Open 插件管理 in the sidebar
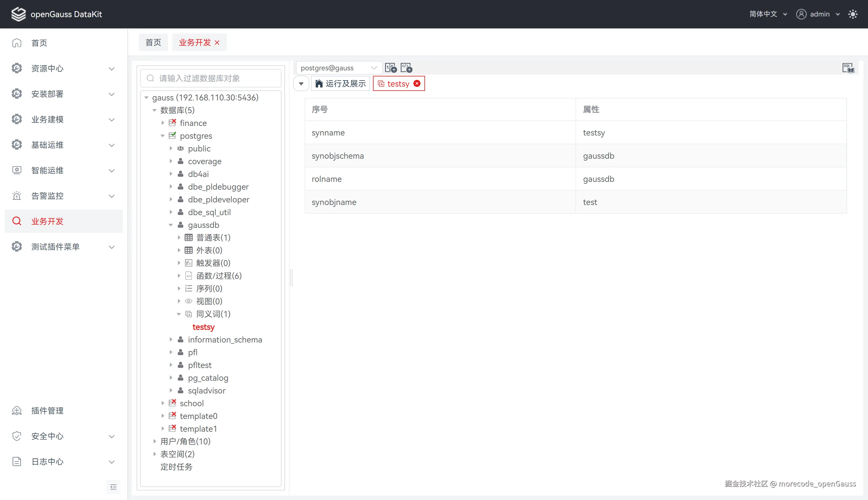The width and height of the screenshot is (868, 500). click(x=47, y=410)
